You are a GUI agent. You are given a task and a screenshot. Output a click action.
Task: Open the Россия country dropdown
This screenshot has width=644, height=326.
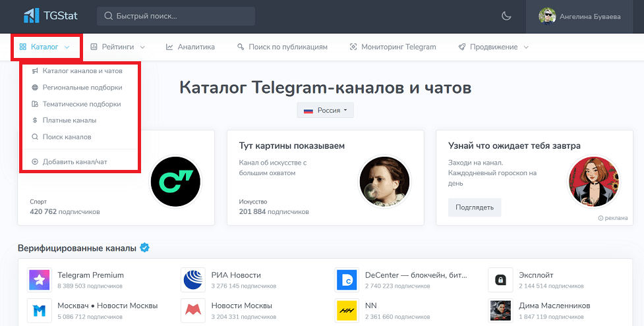[x=325, y=111]
